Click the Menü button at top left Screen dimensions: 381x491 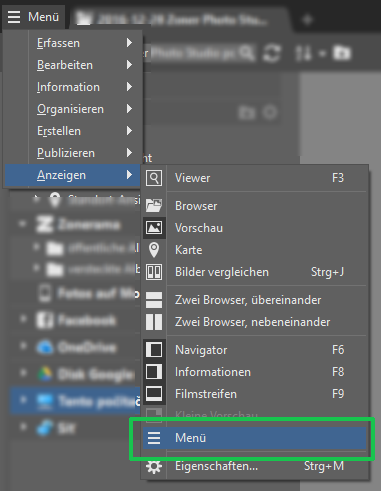pos(34,17)
